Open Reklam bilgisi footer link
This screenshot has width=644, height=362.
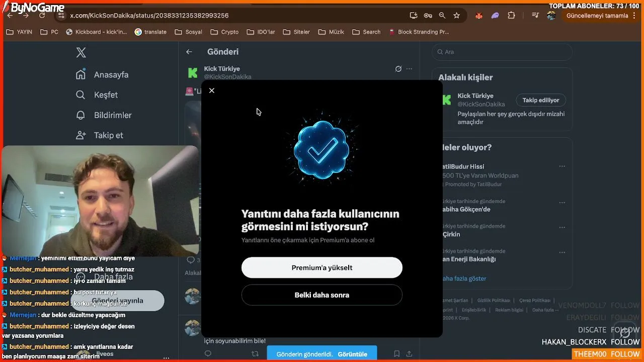point(509,310)
